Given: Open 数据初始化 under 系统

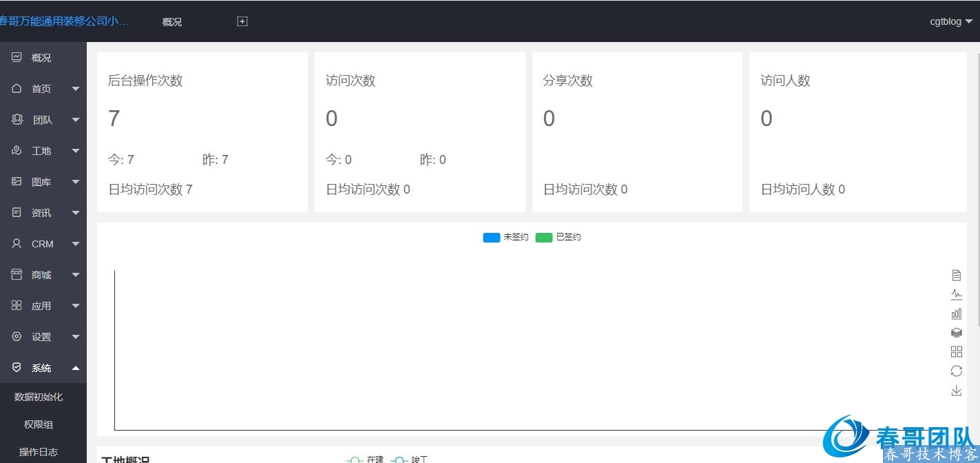Looking at the screenshot, I should (39, 397).
